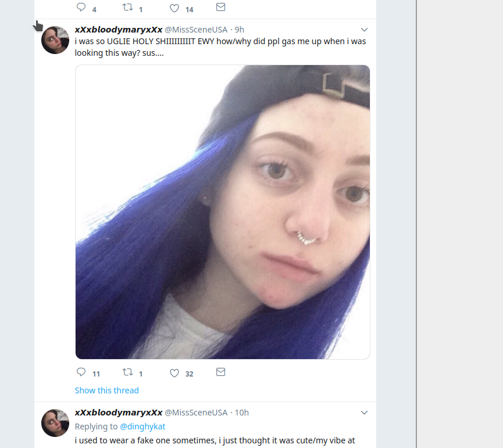The width and height of the screenshot is (503, 448).
Task: Click reply icon on top tweet with 4 replies
Action: tap(81, 7)
